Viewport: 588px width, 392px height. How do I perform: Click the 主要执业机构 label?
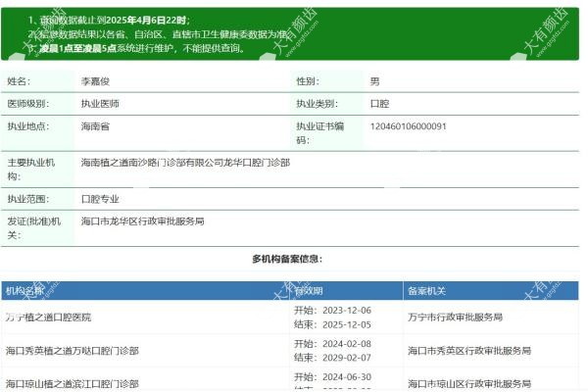[31, 170]
